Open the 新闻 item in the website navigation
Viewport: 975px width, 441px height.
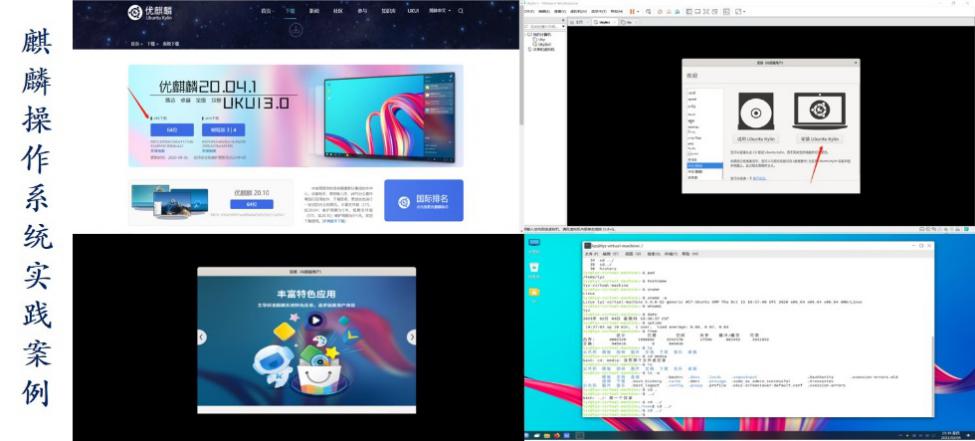(x=314, y=11)
